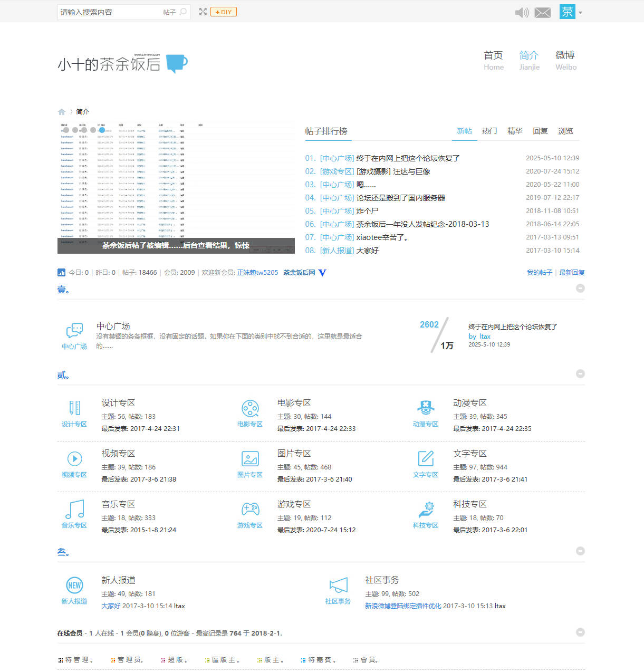This screenshot has height=672, width=644.
Task: Open 大家好 last post in 新人报道
Action: 111,606
